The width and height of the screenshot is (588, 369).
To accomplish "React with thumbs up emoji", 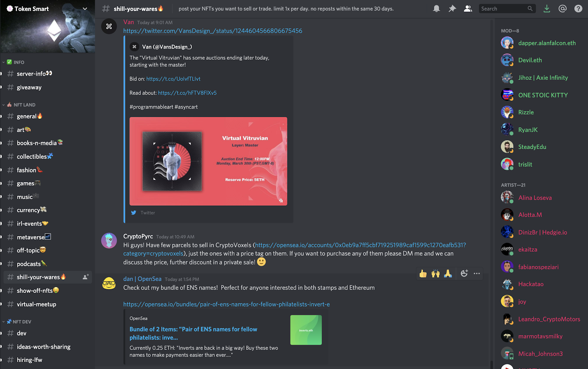I will click(423, 273).
